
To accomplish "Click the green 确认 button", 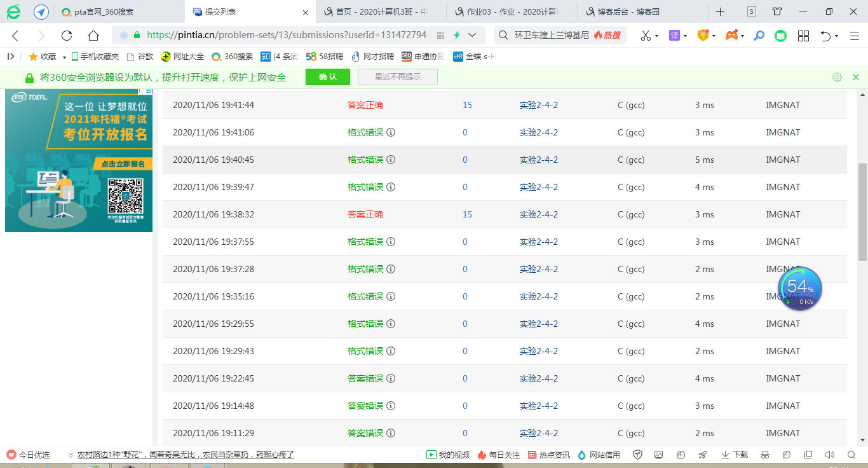I will [328, 78].
